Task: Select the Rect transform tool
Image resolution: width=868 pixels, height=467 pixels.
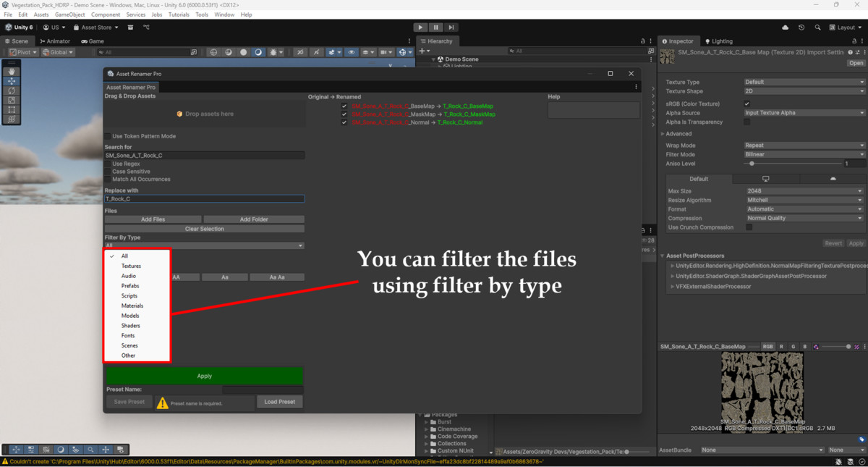Action: [10, 109]
